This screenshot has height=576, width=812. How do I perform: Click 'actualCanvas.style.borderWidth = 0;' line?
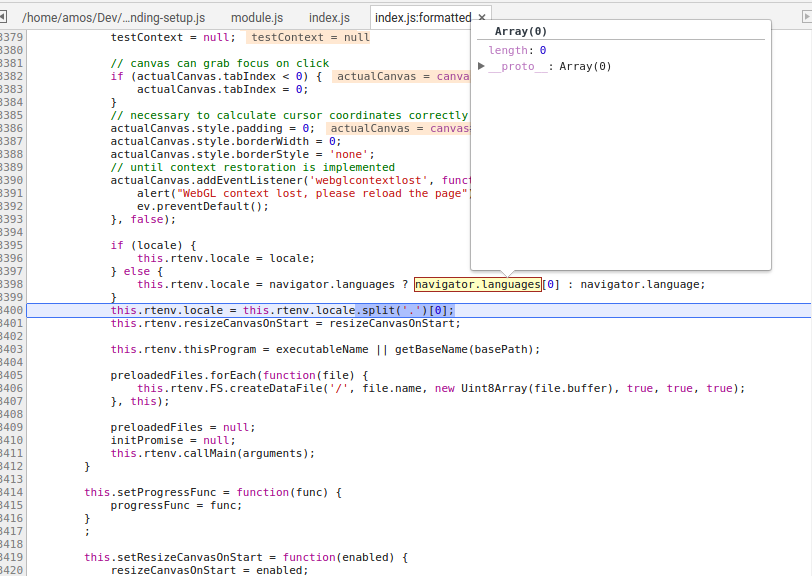pos(226,141)
